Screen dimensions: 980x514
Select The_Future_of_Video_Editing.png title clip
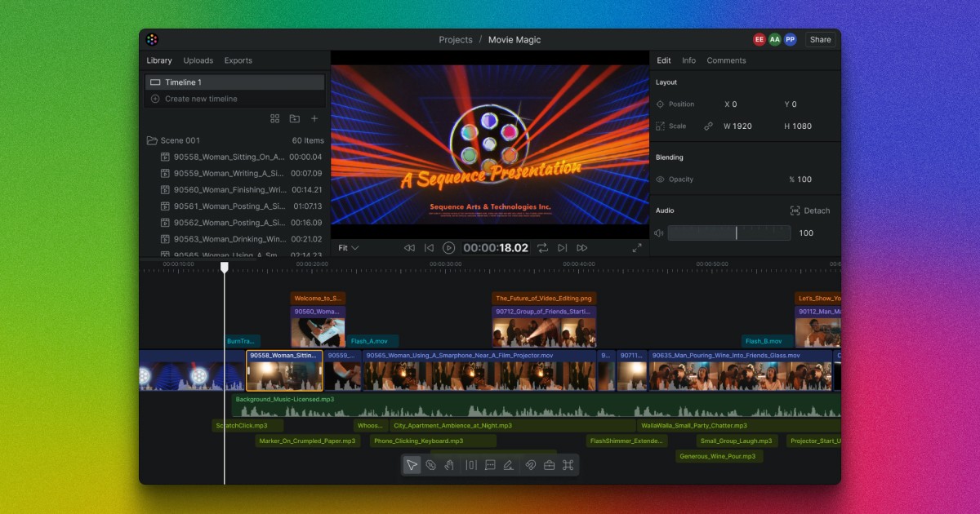tap(544, 299)
